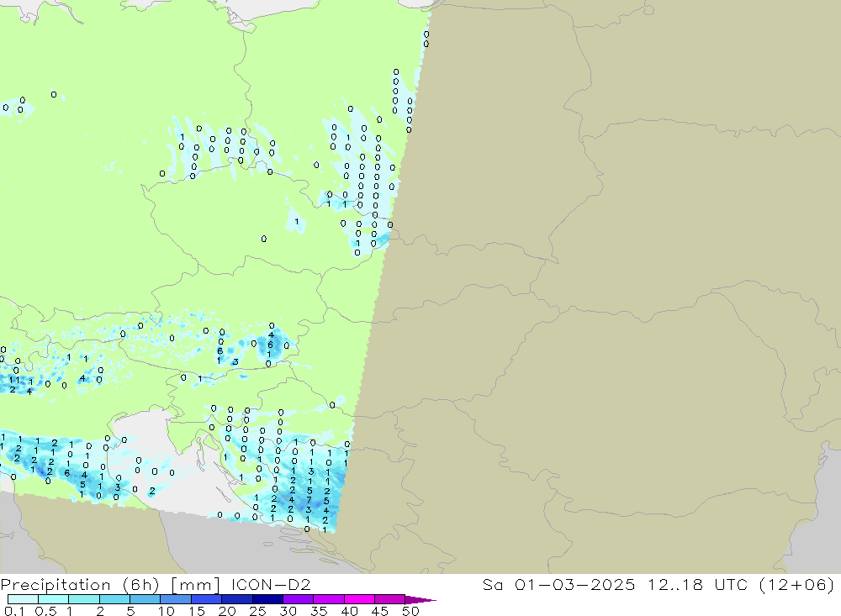Click the legend scale label '40'
Viewport: 841px width, 616px height.
349,611
